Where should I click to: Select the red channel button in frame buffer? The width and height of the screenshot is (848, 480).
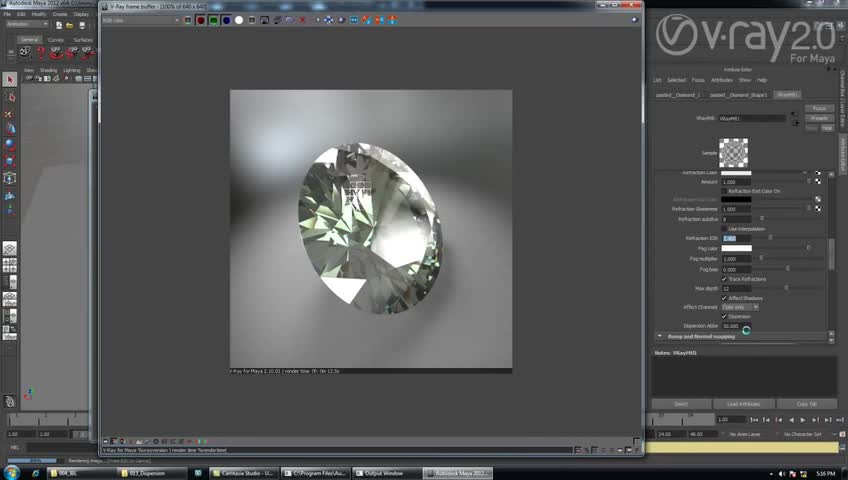[201, 20]
